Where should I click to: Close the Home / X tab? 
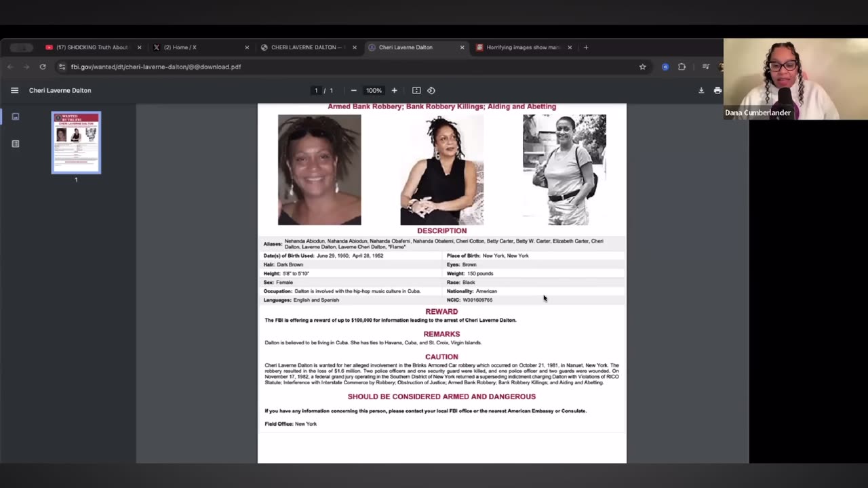pyautogui.click(x=247, y=47)
